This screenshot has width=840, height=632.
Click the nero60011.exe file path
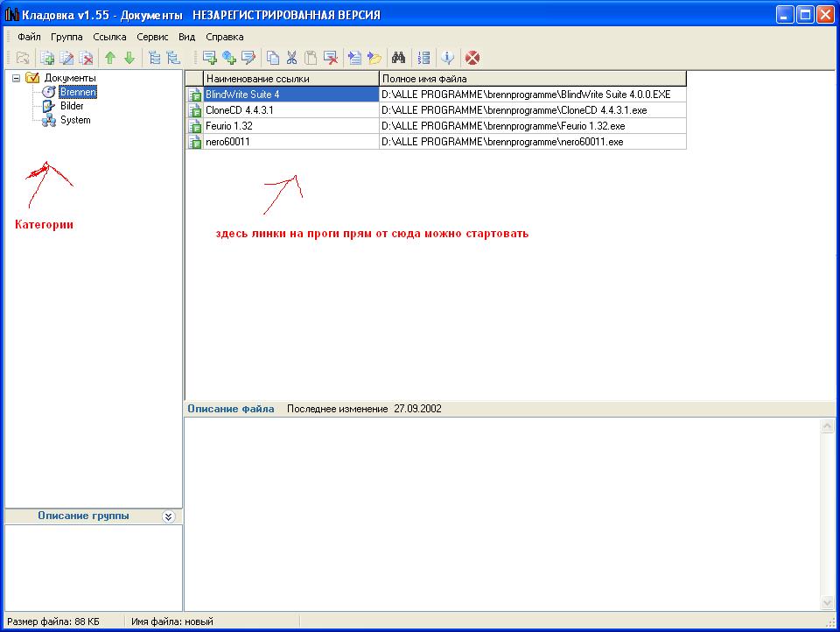(x=533, y=142)
